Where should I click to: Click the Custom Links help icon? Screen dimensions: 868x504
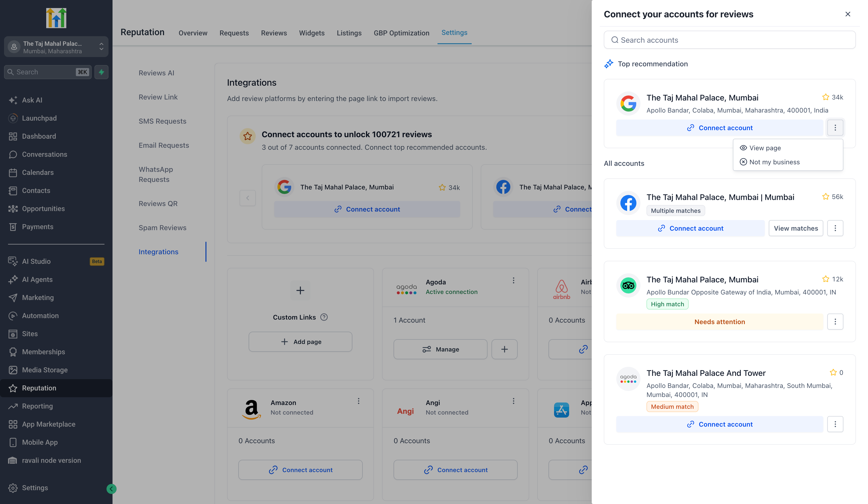pos(324,317)
